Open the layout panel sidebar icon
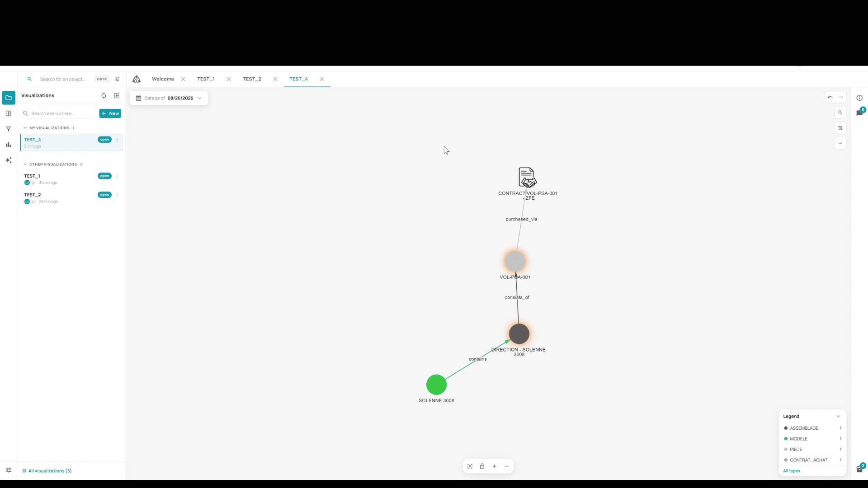The width and height of the screenshot is (868, 488). [x=9, y=113]
